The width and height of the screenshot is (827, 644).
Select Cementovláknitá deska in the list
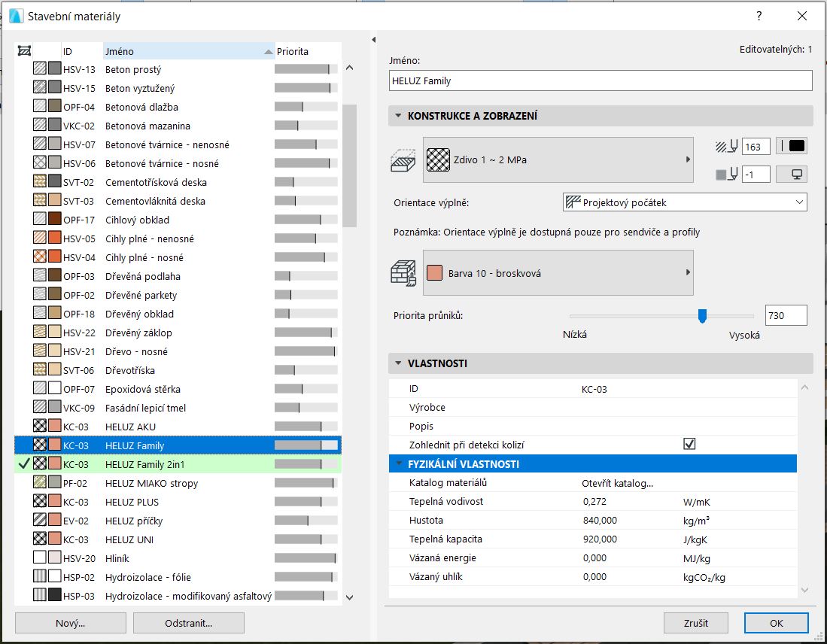pyautogui.click(x=178, y=201)
